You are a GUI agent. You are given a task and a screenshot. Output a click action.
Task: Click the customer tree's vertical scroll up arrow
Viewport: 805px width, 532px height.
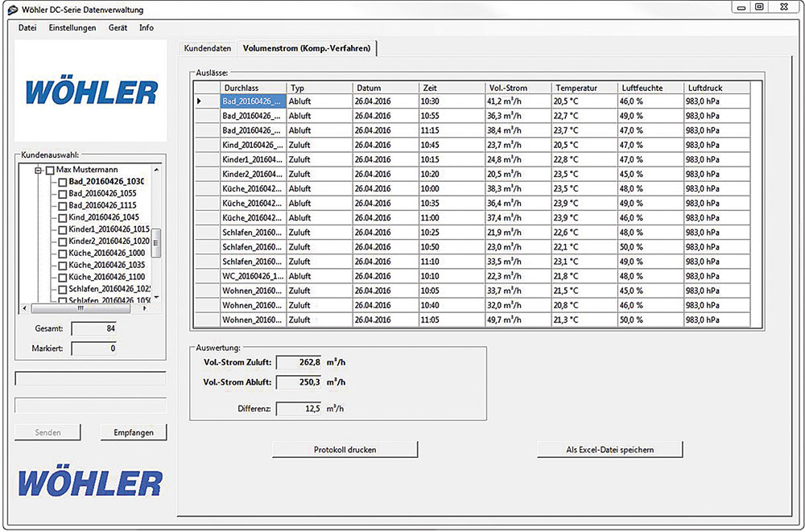[157, 170]
